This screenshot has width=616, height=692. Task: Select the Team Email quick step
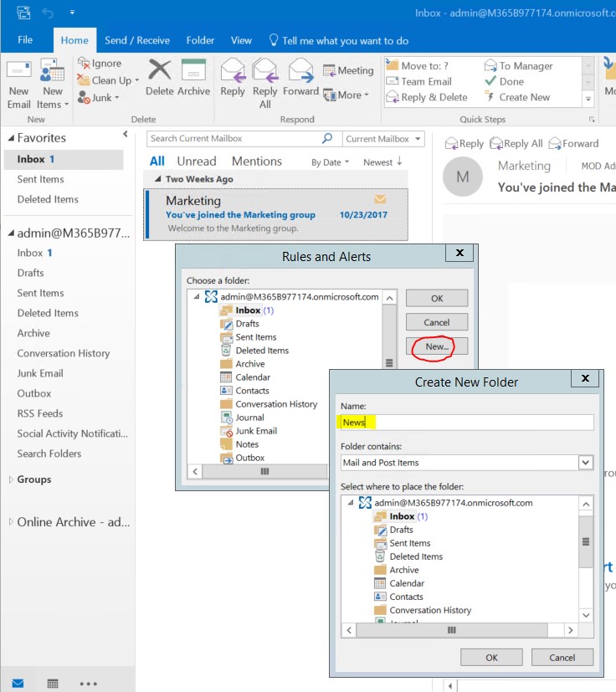pyautogui.click(x=419, y=82)
